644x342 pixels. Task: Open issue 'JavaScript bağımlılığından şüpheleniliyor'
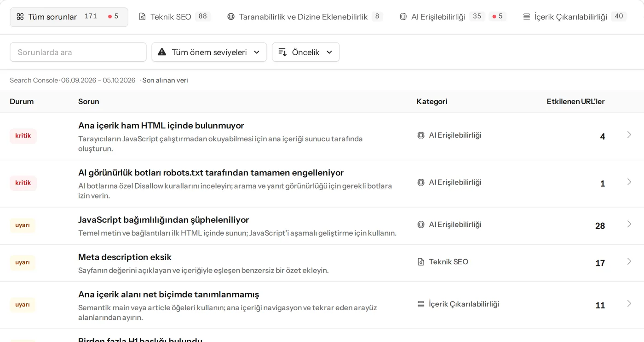point(163,220)
